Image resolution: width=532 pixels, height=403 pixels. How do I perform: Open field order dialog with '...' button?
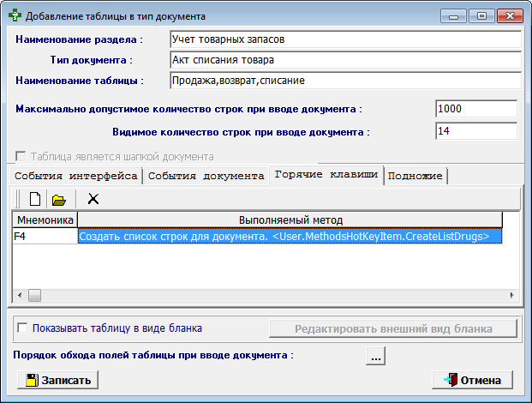375,356
